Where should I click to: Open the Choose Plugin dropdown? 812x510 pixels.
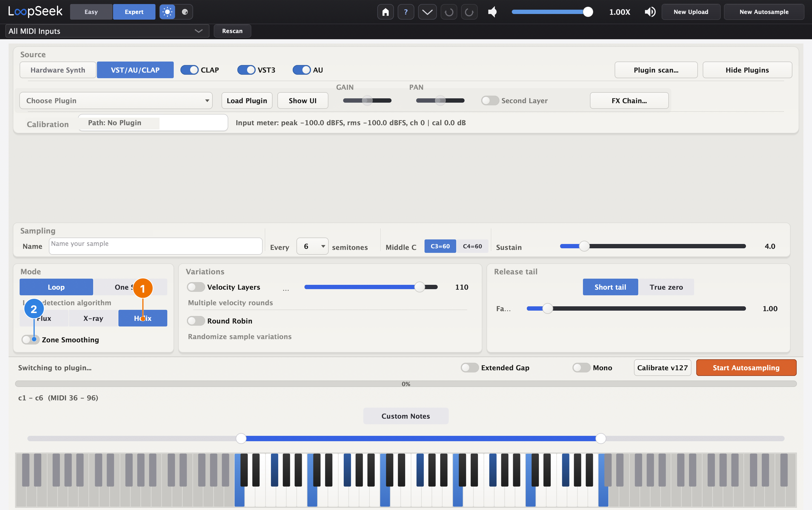coord(116,100)
